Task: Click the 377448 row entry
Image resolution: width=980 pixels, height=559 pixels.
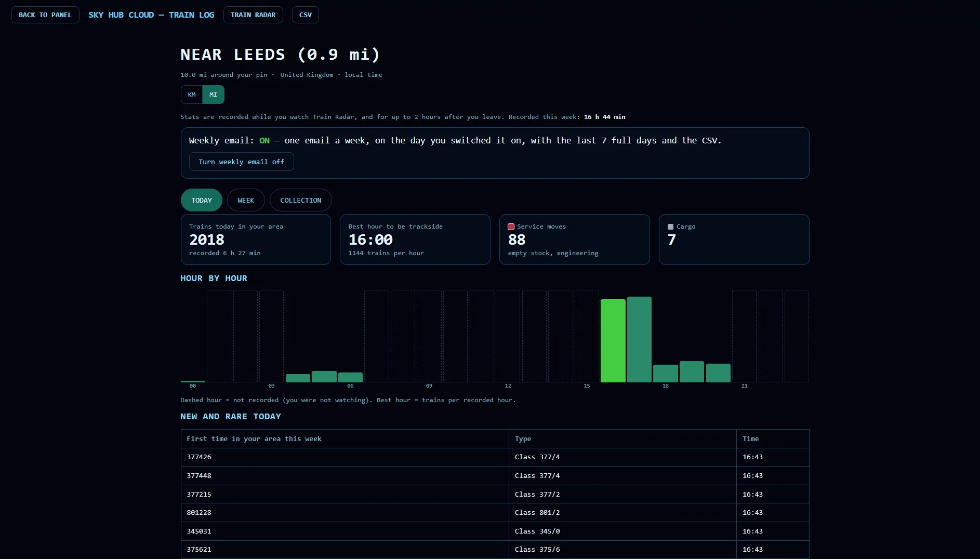Action: pos(199,476)
